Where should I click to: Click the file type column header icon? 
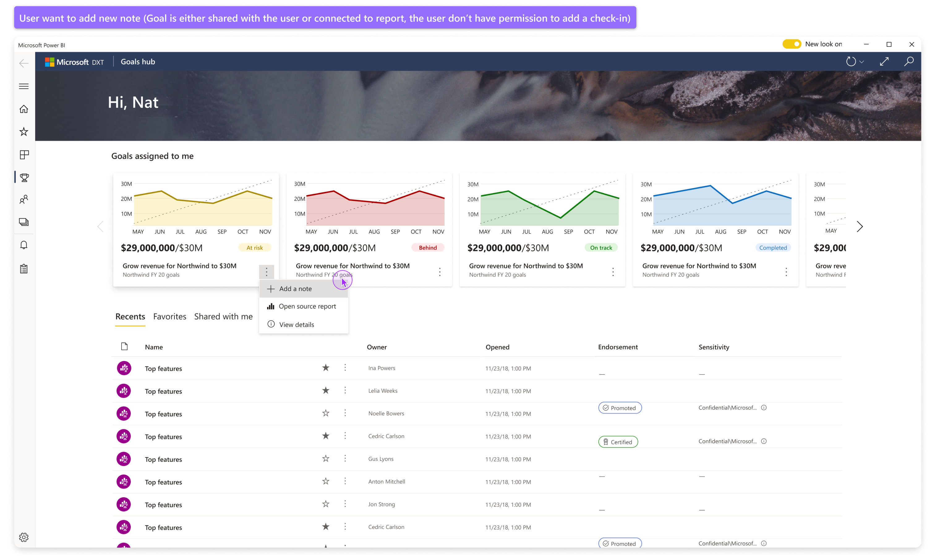point(124,346)
